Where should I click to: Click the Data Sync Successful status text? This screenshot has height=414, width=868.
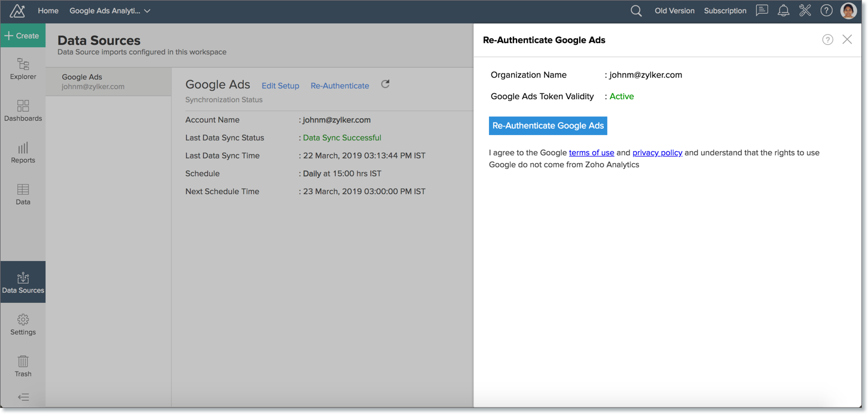pos(342,137)
